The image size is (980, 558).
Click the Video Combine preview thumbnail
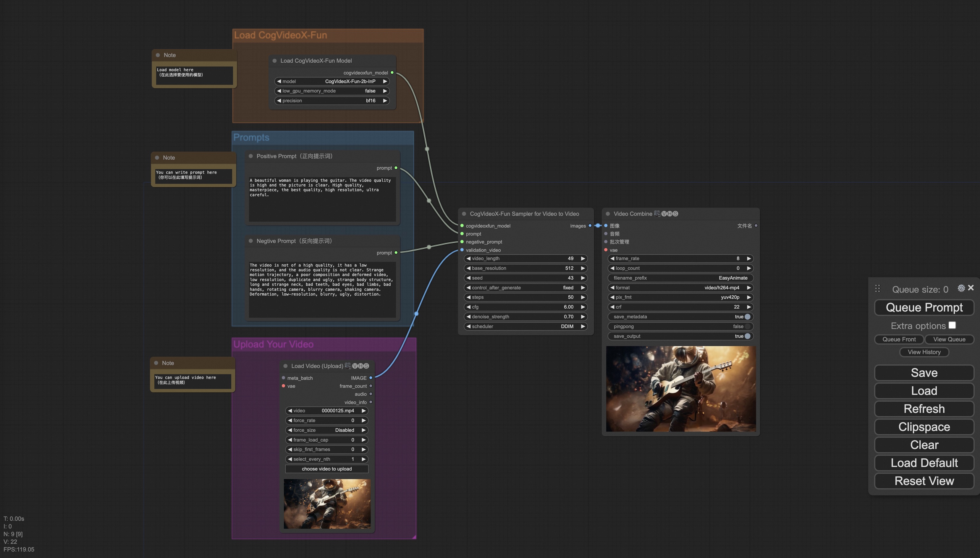[681, 389]
